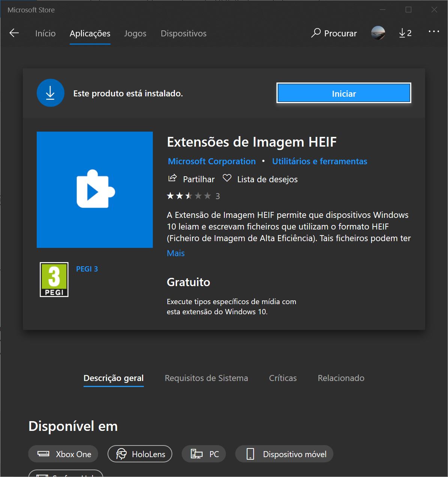Viewport: 448px width, 477px height.
Task: Click the HoloLens headset icon
Action: tap(121, 454)
